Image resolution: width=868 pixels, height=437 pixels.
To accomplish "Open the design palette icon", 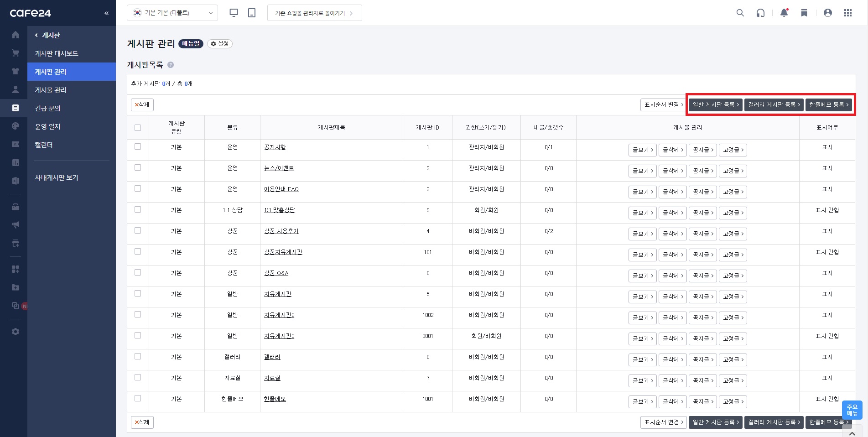I will (16, 126).
